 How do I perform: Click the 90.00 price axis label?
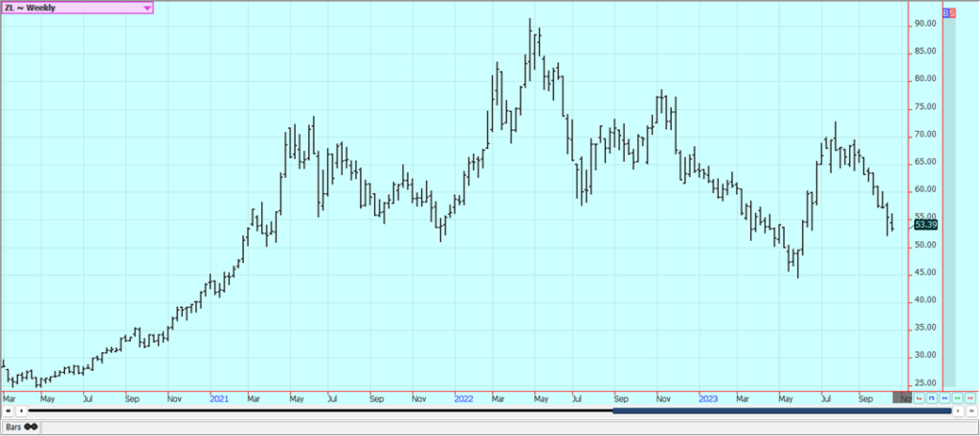tap(925, 24)
